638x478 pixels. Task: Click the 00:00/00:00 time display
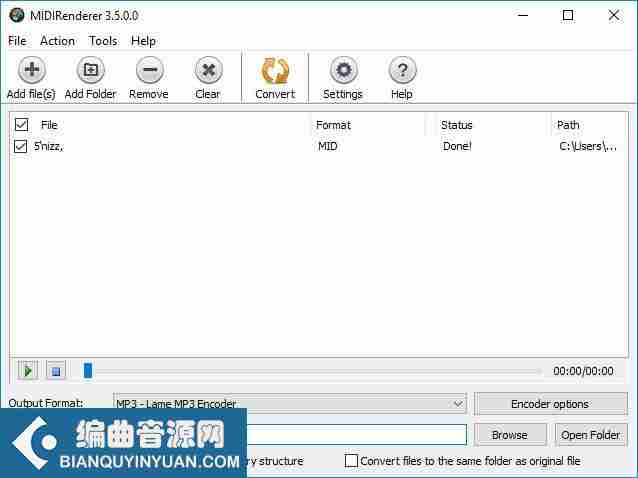pos(583,371)
